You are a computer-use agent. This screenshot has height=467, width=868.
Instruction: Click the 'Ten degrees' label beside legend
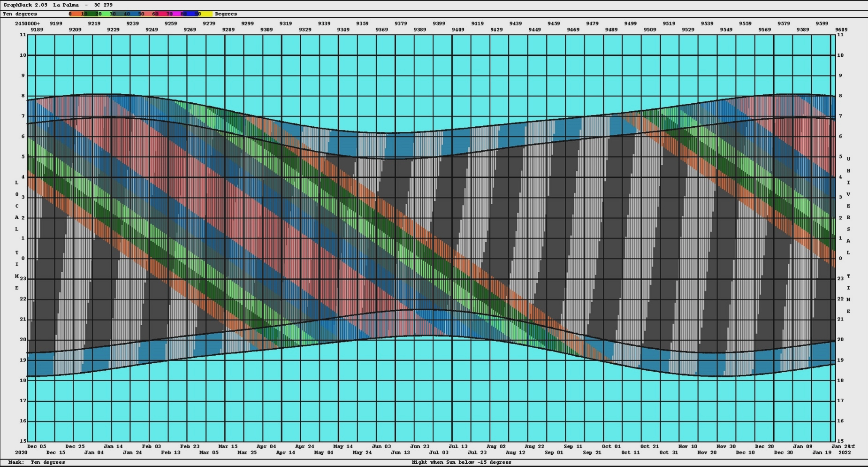[20, 14]
